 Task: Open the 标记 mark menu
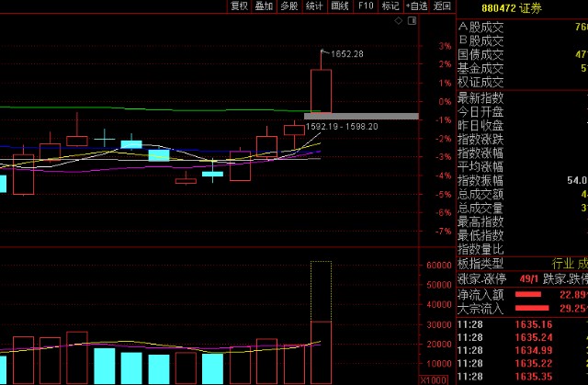click(390, 6)
